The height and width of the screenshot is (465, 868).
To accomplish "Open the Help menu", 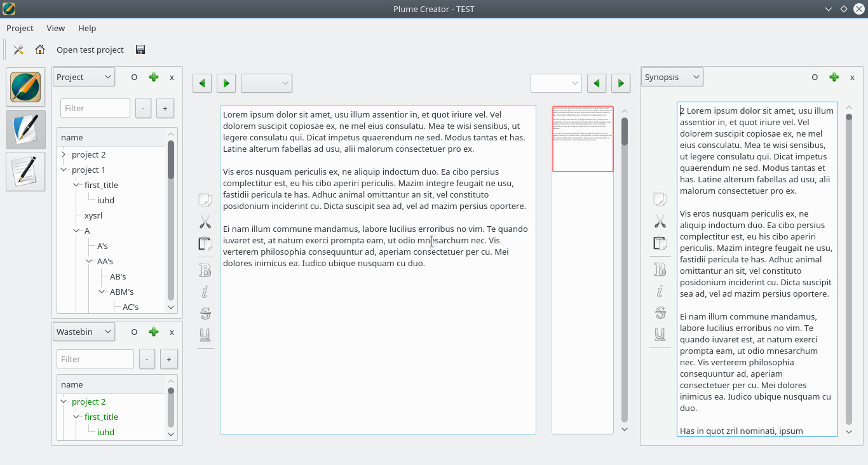I will tap(87, 28).
